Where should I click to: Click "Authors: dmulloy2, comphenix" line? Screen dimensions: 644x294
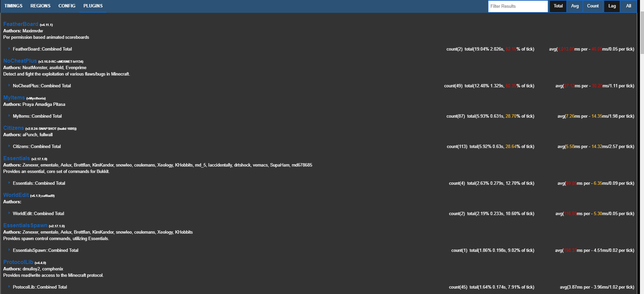tap(33, 269)
